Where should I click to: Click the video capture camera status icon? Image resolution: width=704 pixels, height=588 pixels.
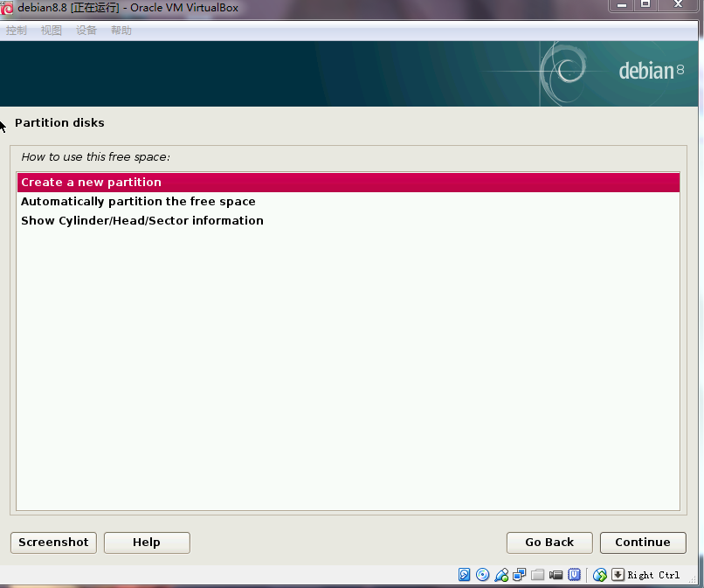[556, 574]
